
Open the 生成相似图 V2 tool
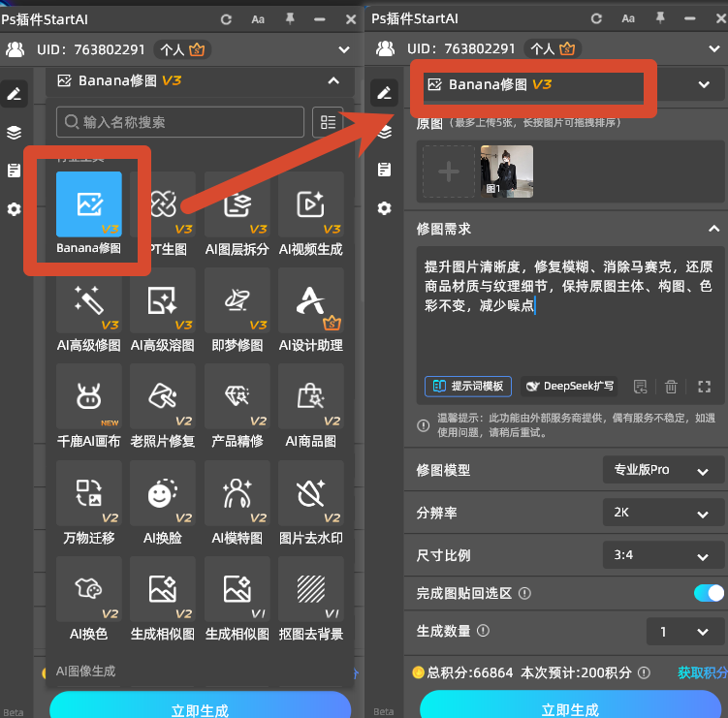[x=163, y=589]
